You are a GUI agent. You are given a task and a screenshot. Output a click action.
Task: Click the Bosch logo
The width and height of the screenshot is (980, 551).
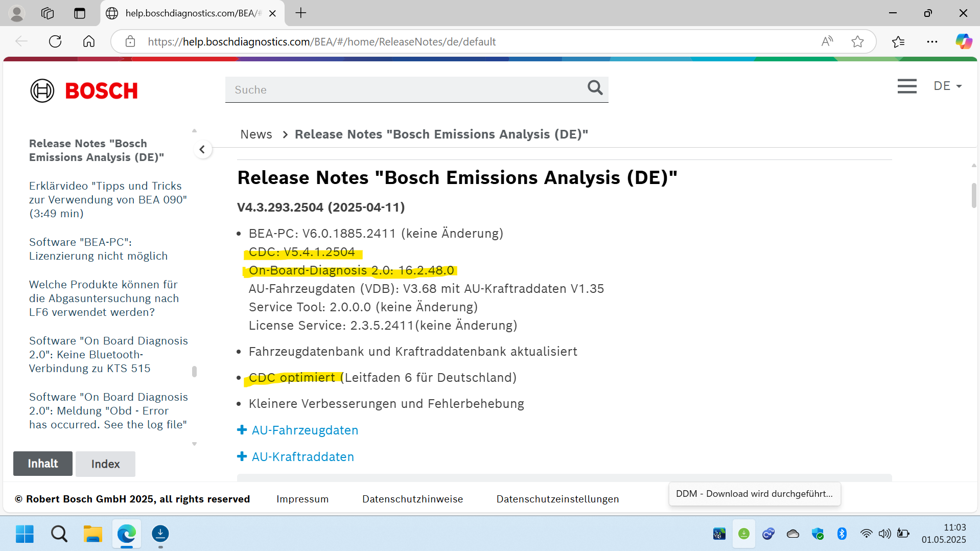pos(84,90)
